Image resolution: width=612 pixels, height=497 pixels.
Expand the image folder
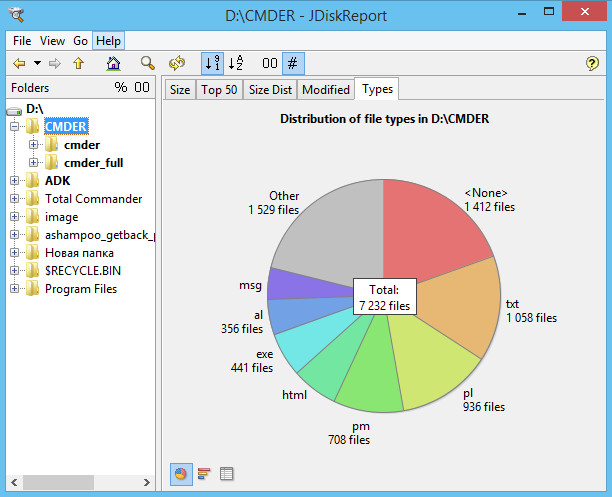point(14,216)
